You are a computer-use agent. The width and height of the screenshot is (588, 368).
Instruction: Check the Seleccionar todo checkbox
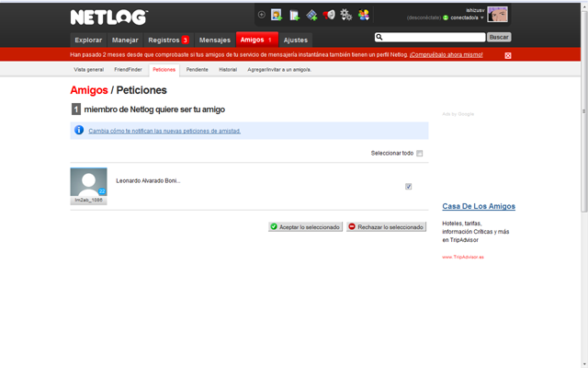[x=420, y=154]
